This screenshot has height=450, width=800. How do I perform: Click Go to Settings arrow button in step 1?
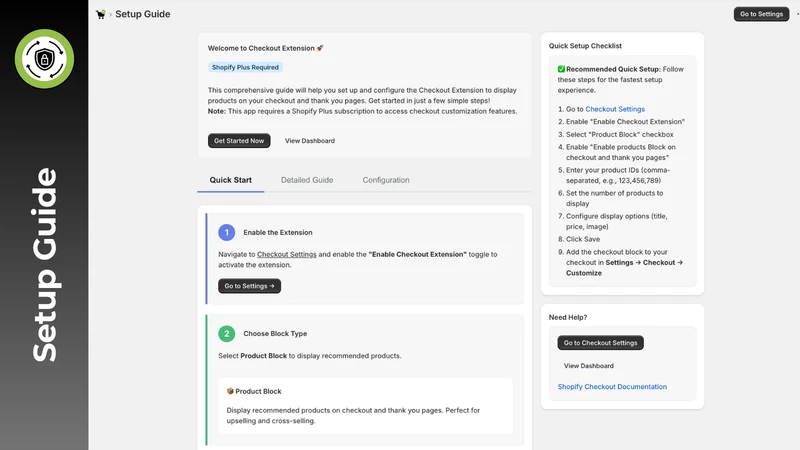point(249,286)
